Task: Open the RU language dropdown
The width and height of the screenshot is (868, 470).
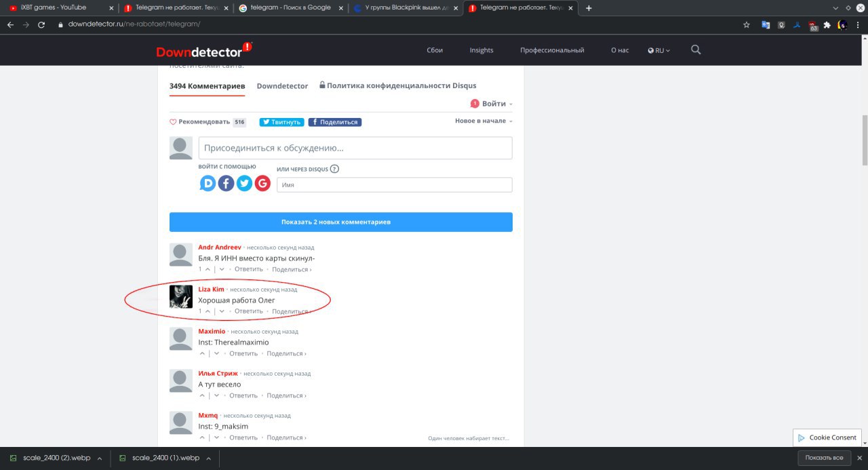Action: (x=658, y=50)
